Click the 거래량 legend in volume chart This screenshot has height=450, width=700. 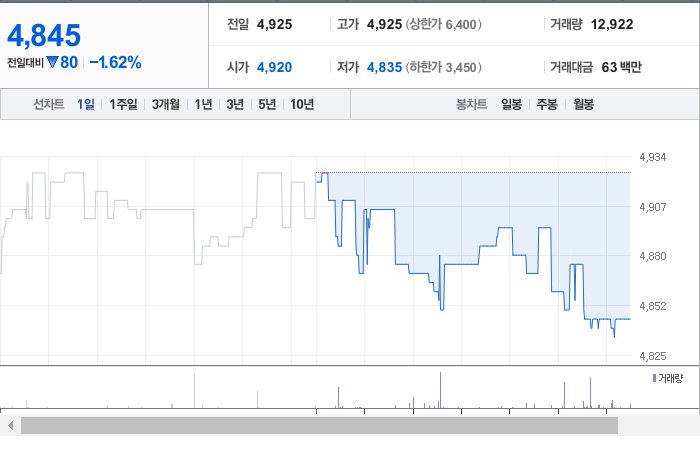[668, 379]
